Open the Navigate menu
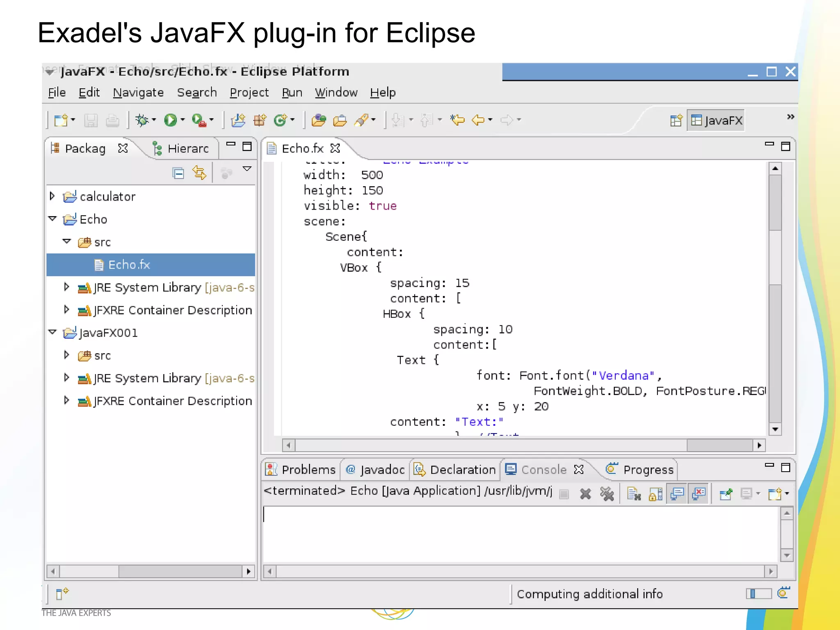The image size is (840, 630). click(x=138, y=93)
